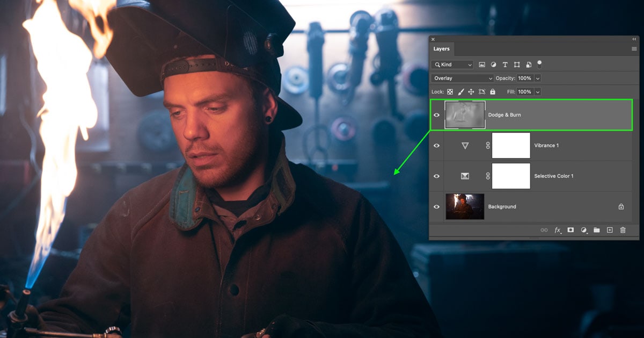Create a new group folder
This screenshot has height=338, width=644.
coord(597,230)
